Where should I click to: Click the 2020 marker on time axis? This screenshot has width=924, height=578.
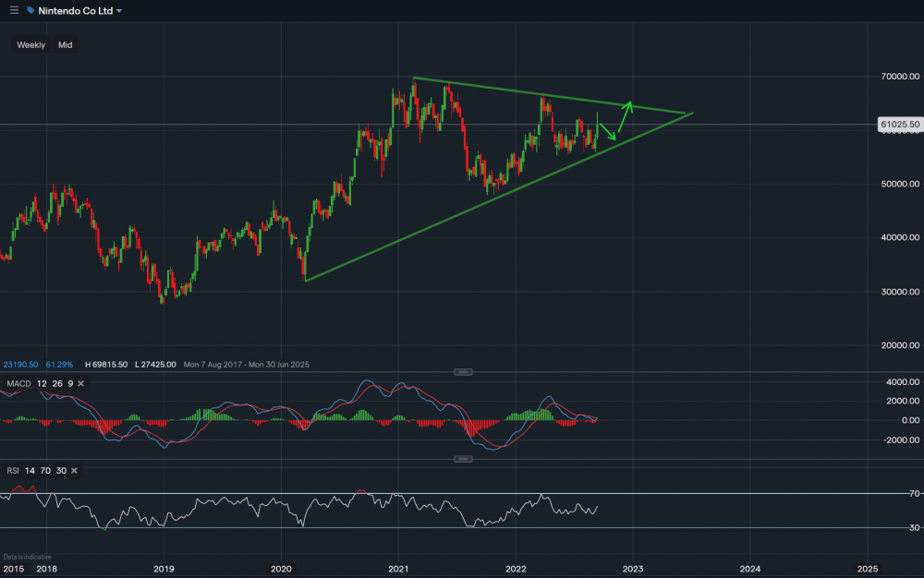click(x=281, y=569)
